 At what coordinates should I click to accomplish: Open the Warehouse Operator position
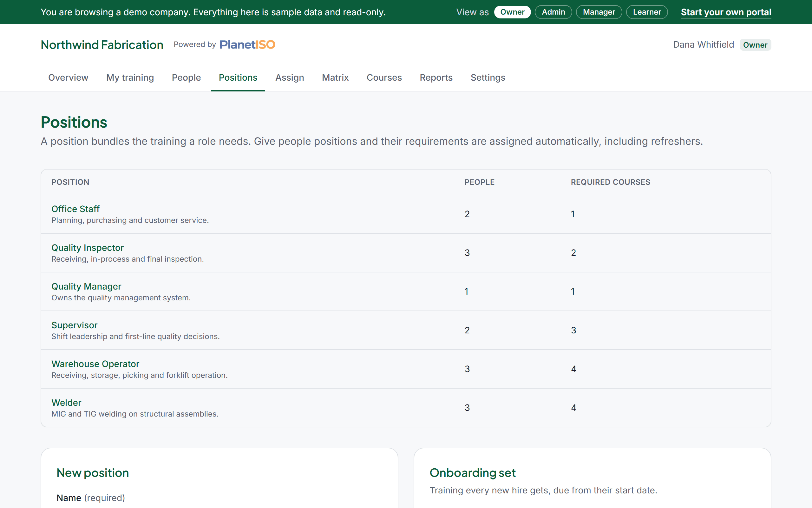(95, 364)
